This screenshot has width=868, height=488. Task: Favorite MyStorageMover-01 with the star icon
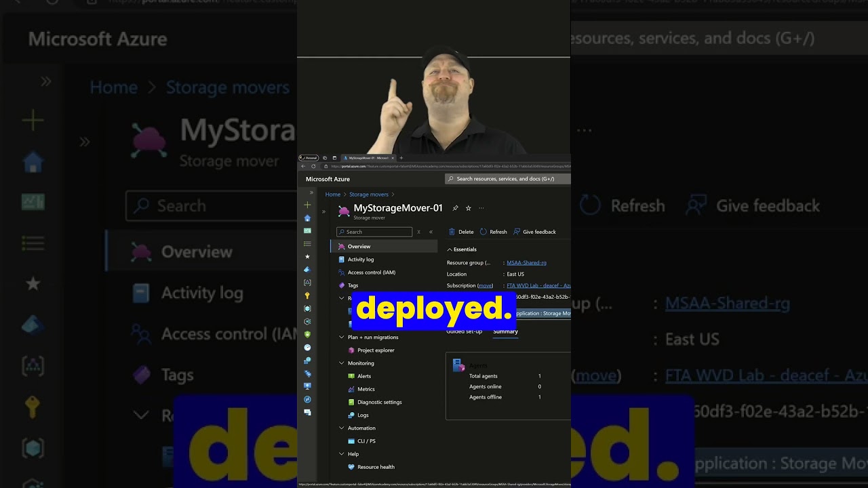point(468,208)
